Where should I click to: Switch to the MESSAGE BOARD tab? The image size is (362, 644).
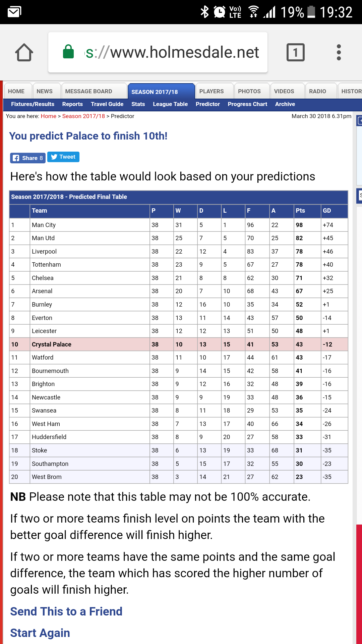88,91
